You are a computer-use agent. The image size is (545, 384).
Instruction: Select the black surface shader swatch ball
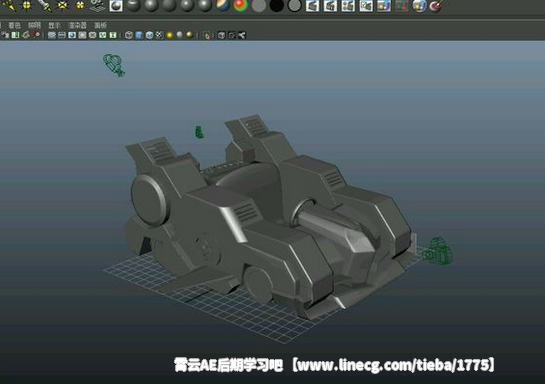coord(276,5)
